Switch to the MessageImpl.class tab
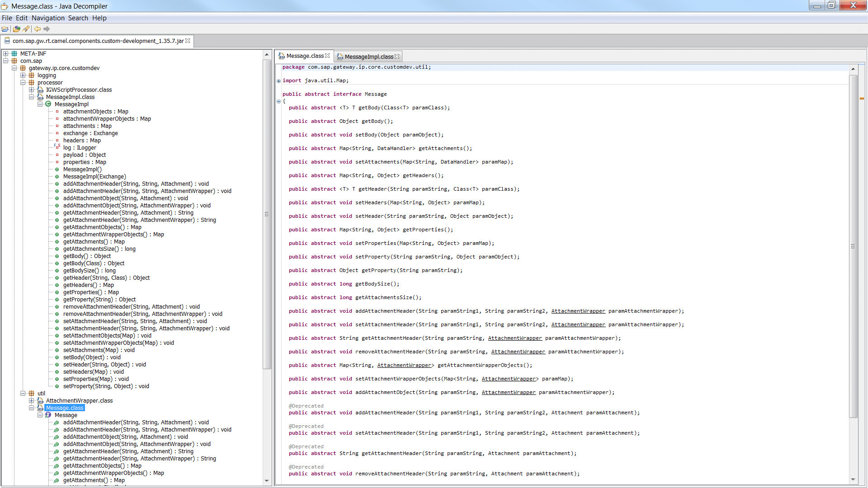This screenshot has height=488, width=868. click(x=368, y=56)
